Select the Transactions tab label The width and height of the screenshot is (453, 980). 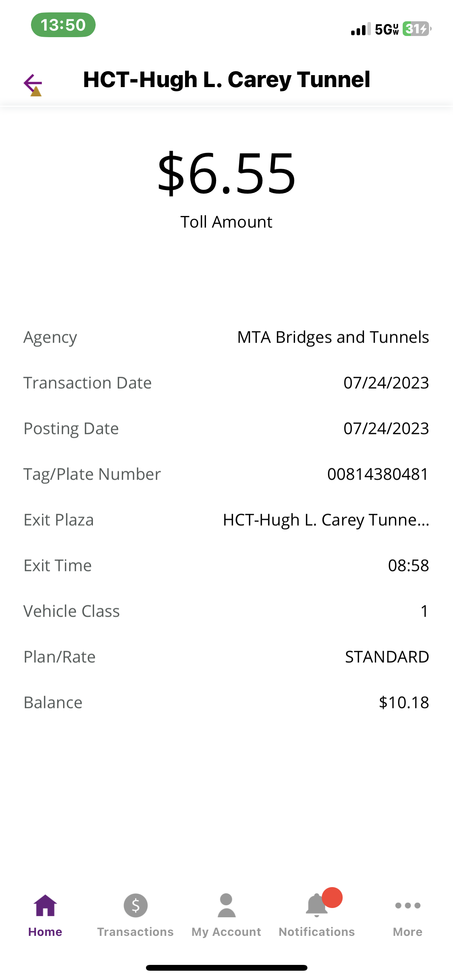click(136, 932)
